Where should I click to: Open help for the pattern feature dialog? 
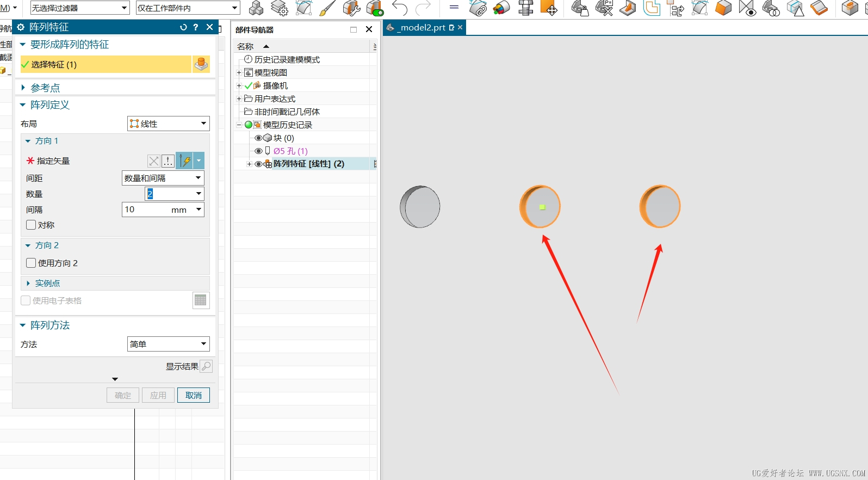click(x=196, y=27)
